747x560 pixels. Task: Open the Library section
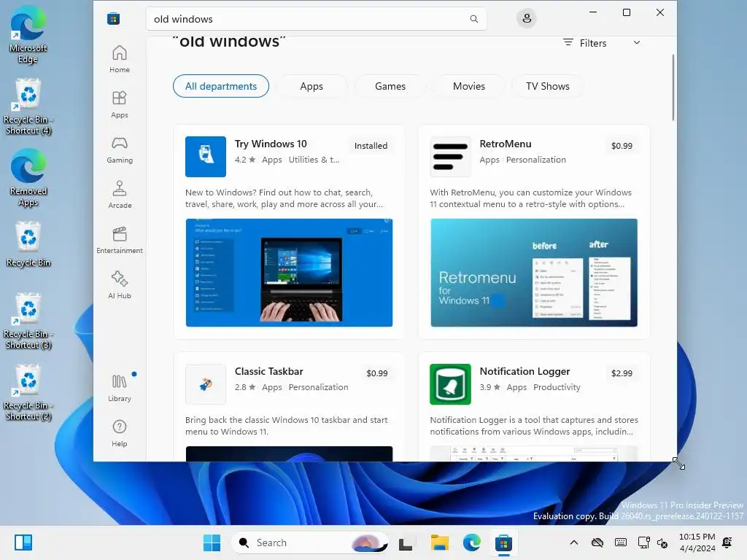pyautogui.click(x=119, y=388)
